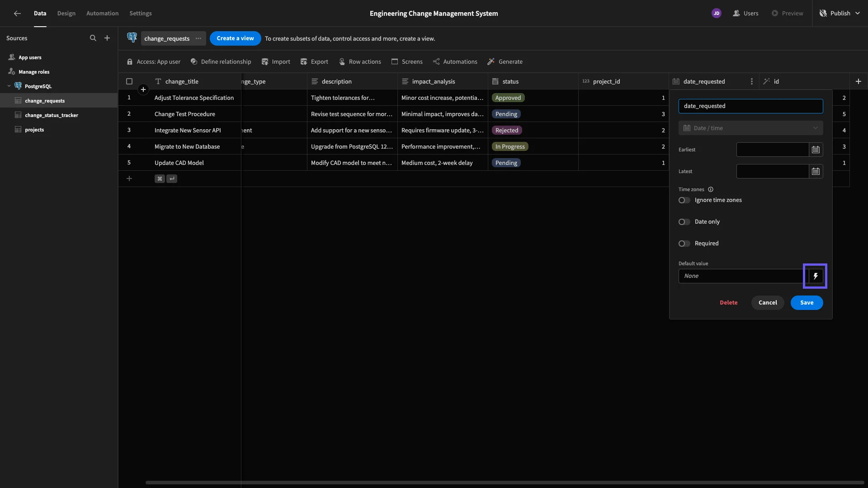This screenshot has height=488, width=868.
Task: Expand row 1 with the plus circle
Action: pyautogui.click(x=143, y=89)
